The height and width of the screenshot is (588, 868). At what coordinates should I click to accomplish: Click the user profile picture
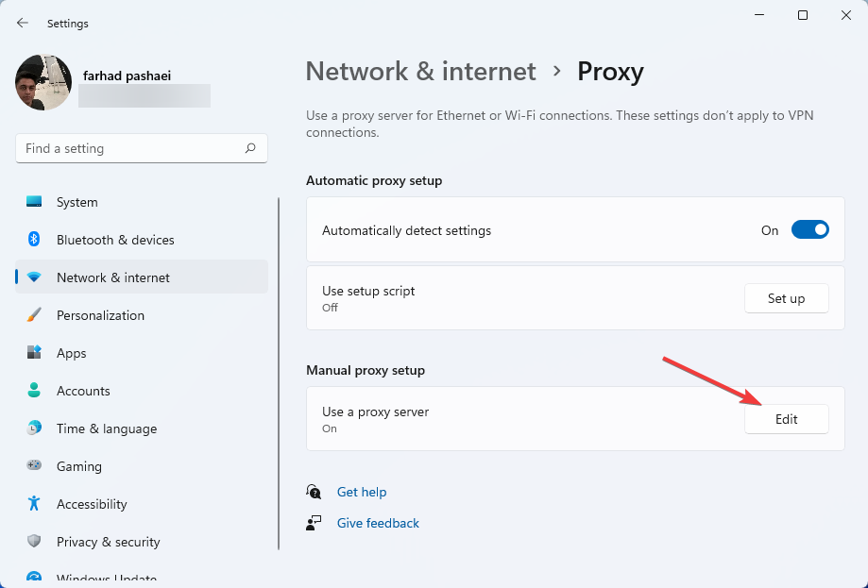[x=43, y=83]
